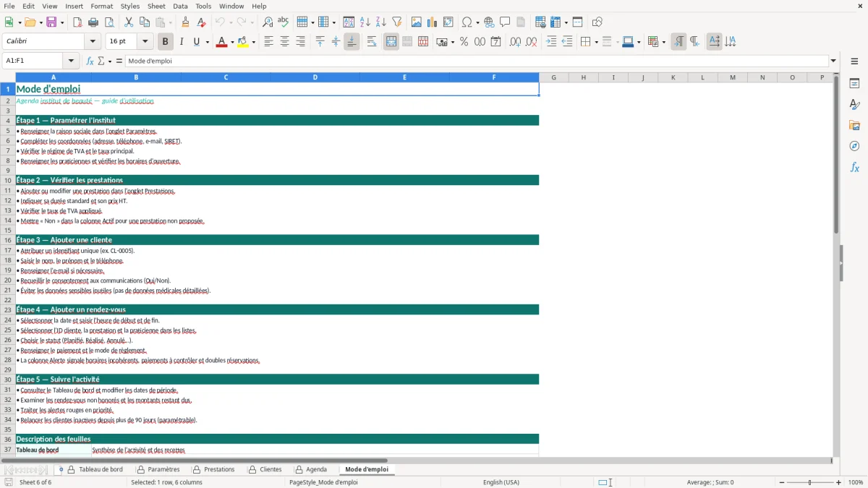Switch to Tableau de bord sheet tab
Viewport: 868px width, 488px height.
pos(95,469)
